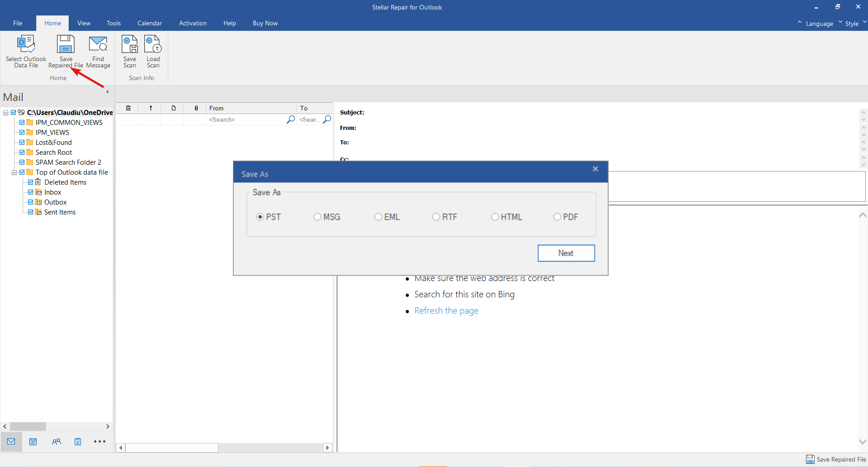Click folder tree horizontal scrollbar thumb
This screenshot has width=868, height=467.
(28, 426)
